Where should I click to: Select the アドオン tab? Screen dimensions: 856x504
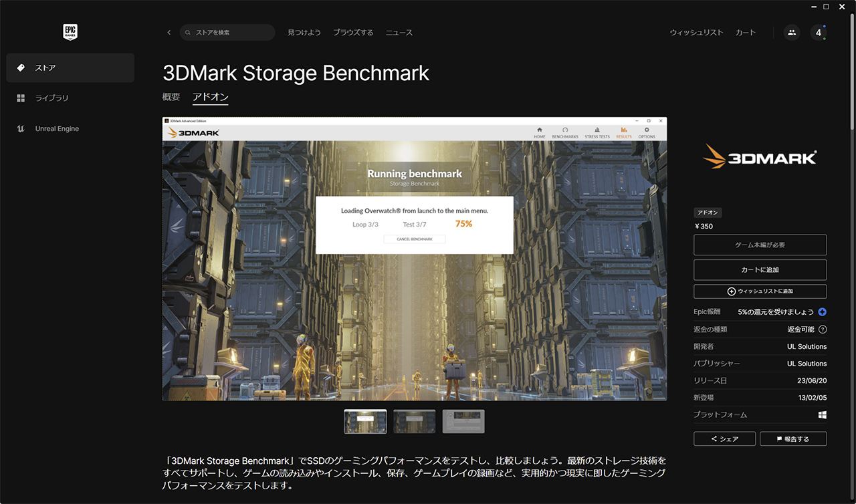click(211, 98)
